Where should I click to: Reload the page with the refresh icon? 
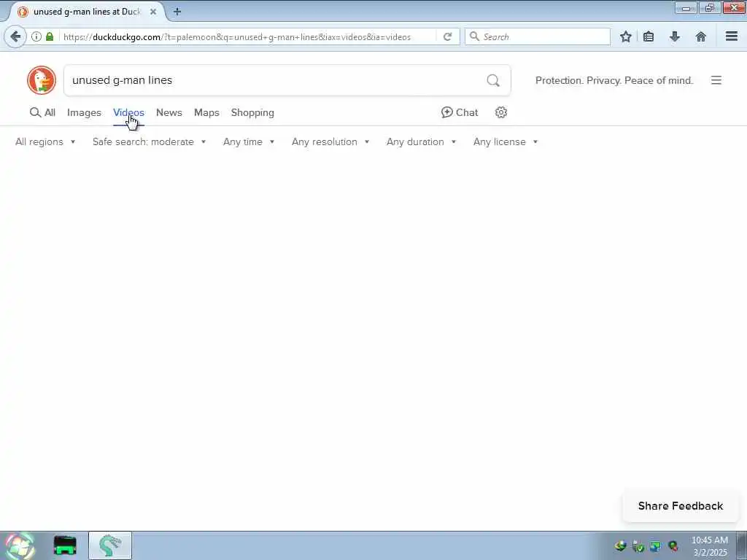[447, 36]
